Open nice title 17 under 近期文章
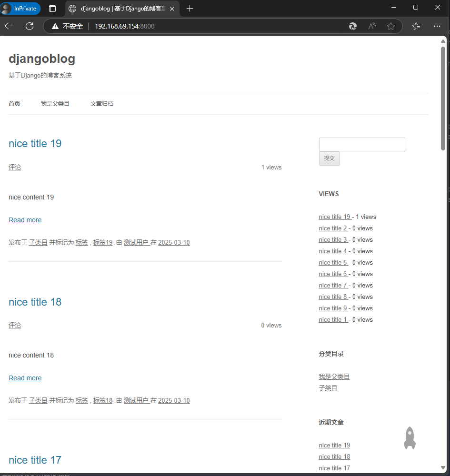450x476 pixels. 334,468
